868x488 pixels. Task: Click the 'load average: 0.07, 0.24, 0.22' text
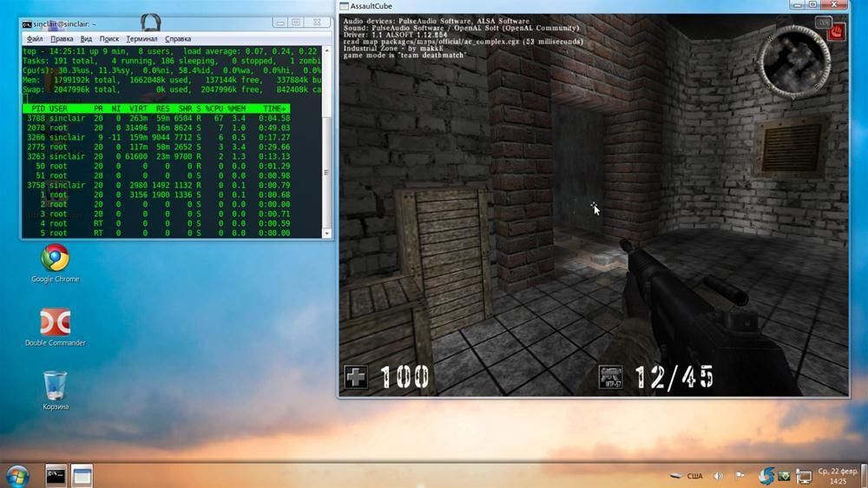point(250,51)
